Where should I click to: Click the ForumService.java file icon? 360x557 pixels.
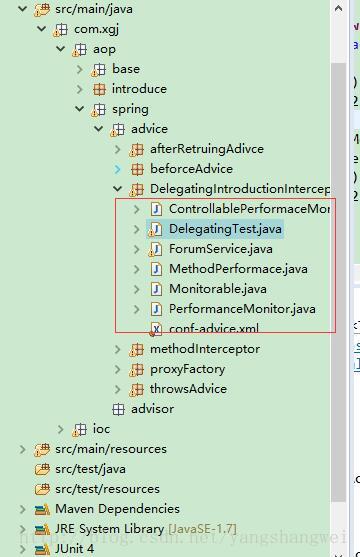click(x=156, y=249)
